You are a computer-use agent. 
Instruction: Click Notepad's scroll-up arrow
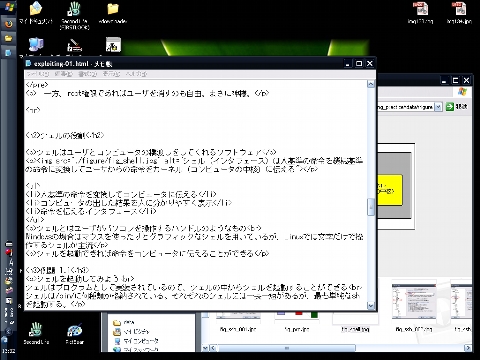coord(371,84)
